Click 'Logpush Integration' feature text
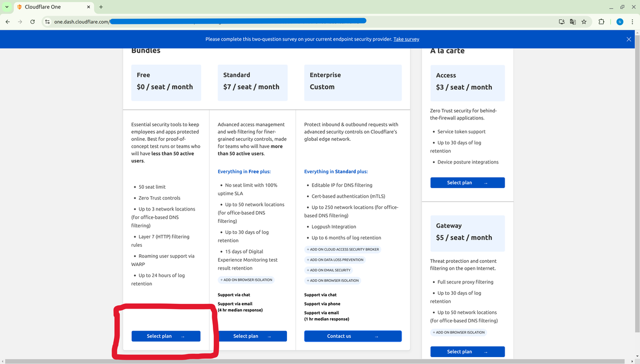640x364 pixels. 333,227
